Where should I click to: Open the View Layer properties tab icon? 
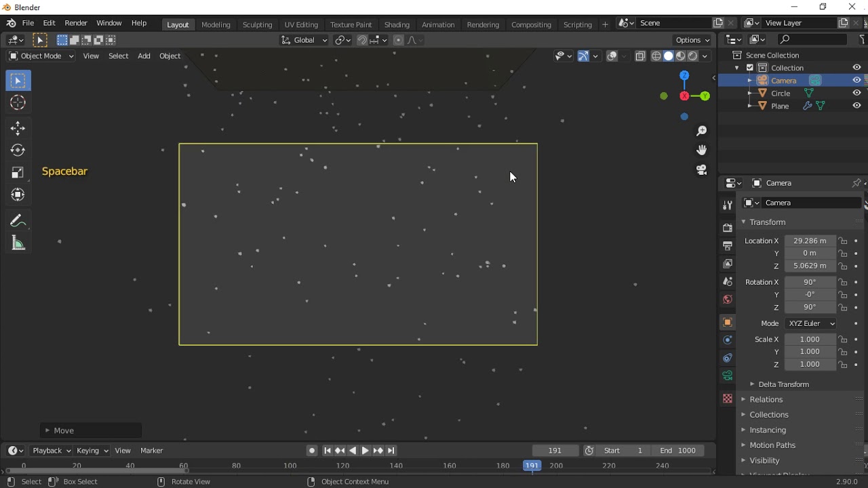click(x=728, y=264)
